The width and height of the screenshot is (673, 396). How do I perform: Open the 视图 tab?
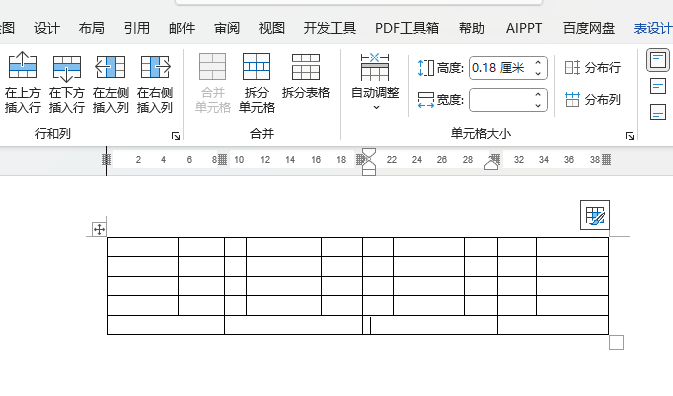pyautogui.click(x=272, y=28)
